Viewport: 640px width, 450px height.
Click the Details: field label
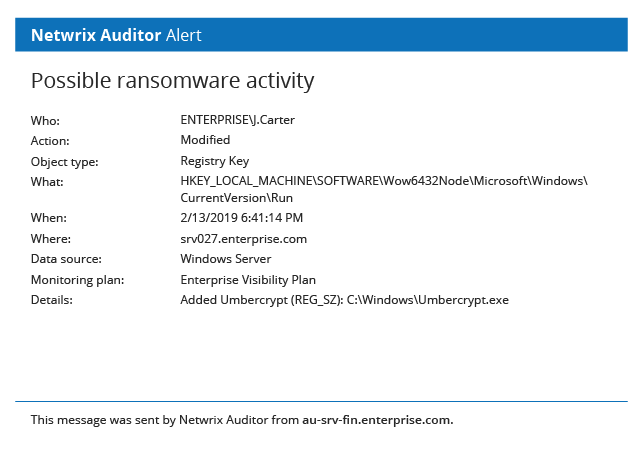coord(52,300)
